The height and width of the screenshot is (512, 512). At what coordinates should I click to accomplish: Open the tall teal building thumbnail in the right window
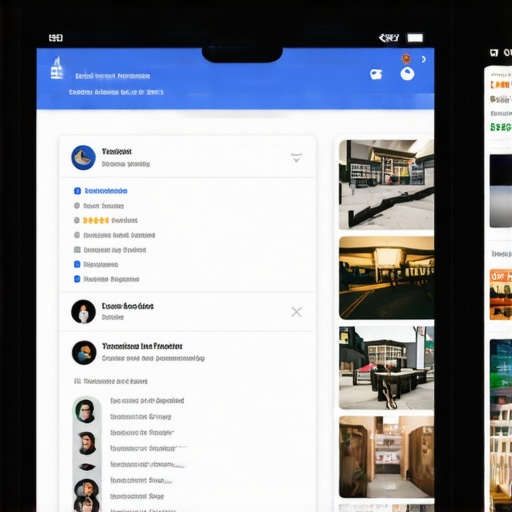[501, 425]
